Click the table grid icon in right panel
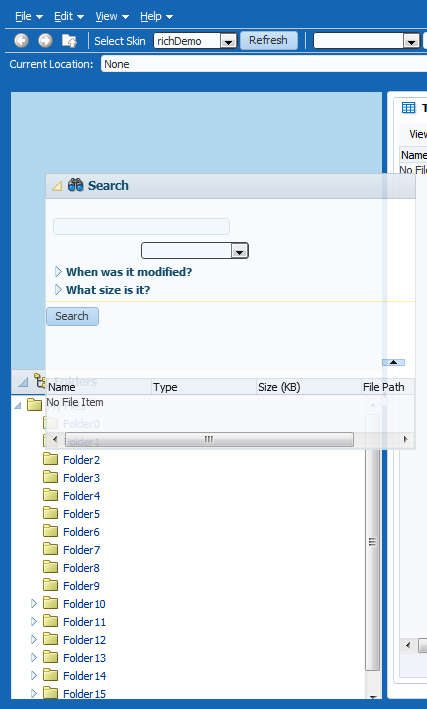 point(408,108)
